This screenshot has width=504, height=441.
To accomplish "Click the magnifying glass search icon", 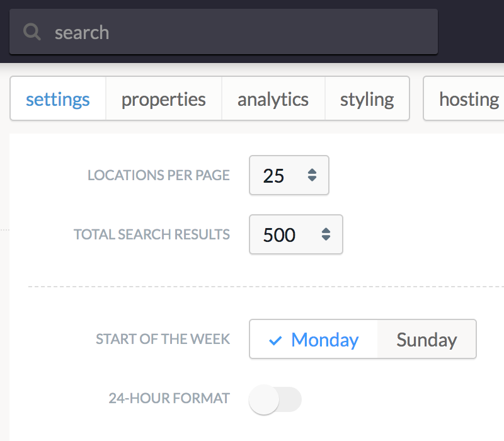I will pos(32,31).
